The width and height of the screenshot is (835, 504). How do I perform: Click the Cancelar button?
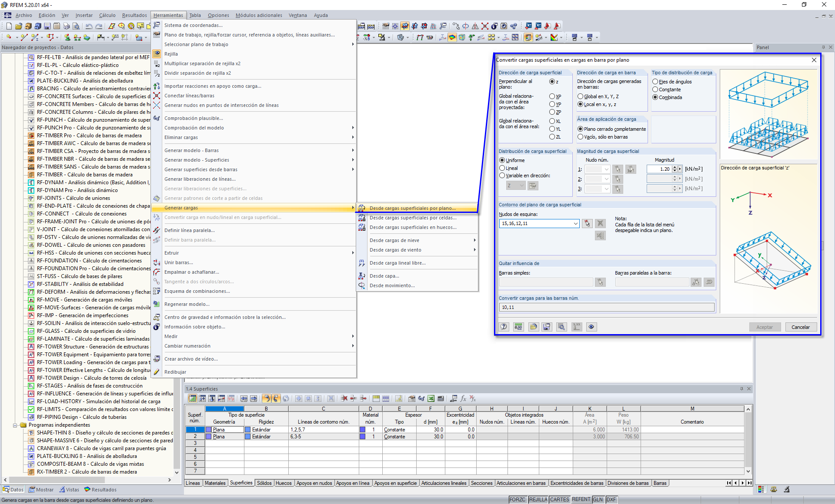[800, 327]
